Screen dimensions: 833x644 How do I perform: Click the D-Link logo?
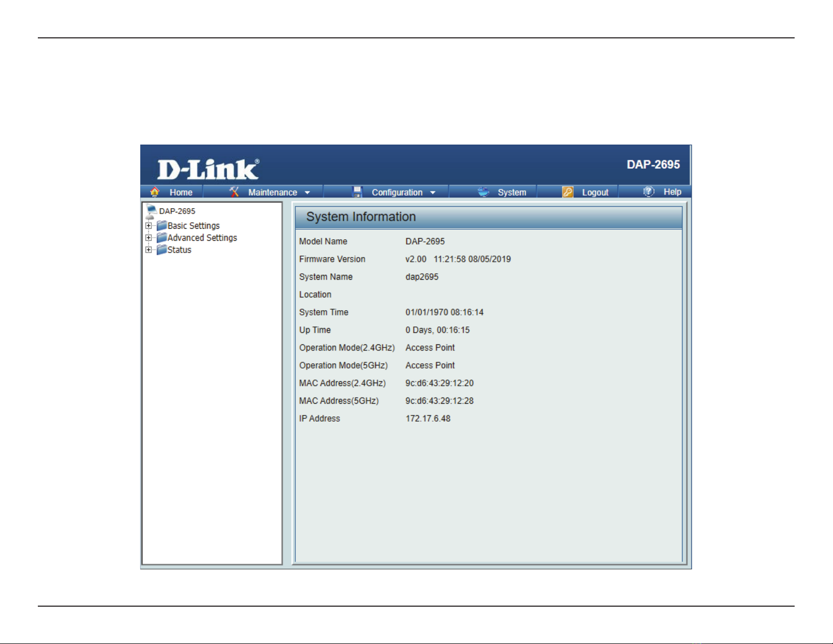[208, 169]
